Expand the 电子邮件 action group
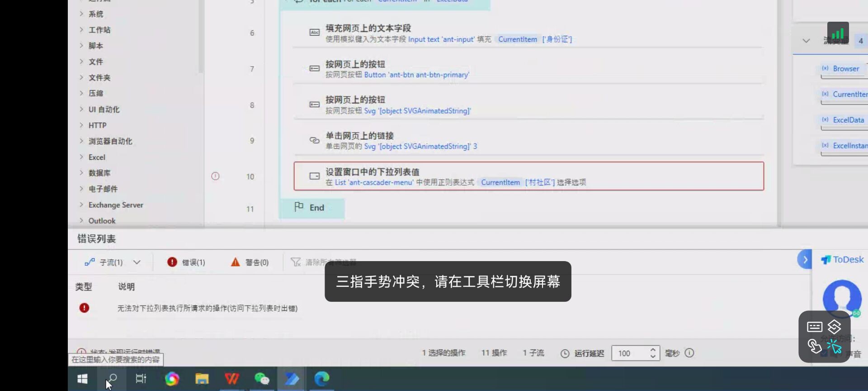This screenshot has height=391, width=868. click(81, 188)
